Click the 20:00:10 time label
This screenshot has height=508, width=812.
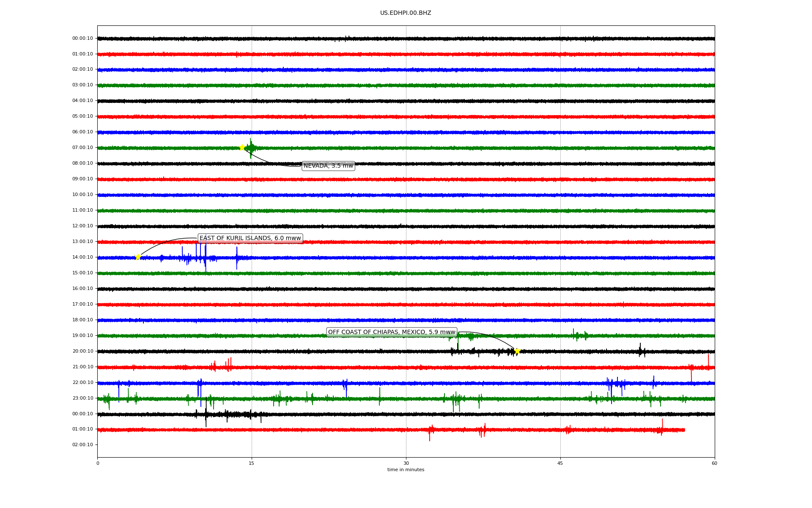point(82,351)
